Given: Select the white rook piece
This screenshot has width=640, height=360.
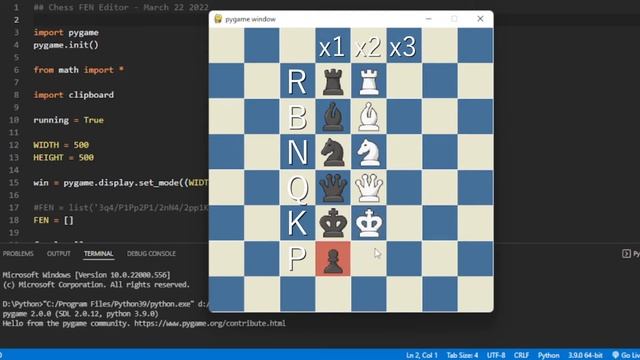Looking at the screenshot, I should tap(369, 81).
